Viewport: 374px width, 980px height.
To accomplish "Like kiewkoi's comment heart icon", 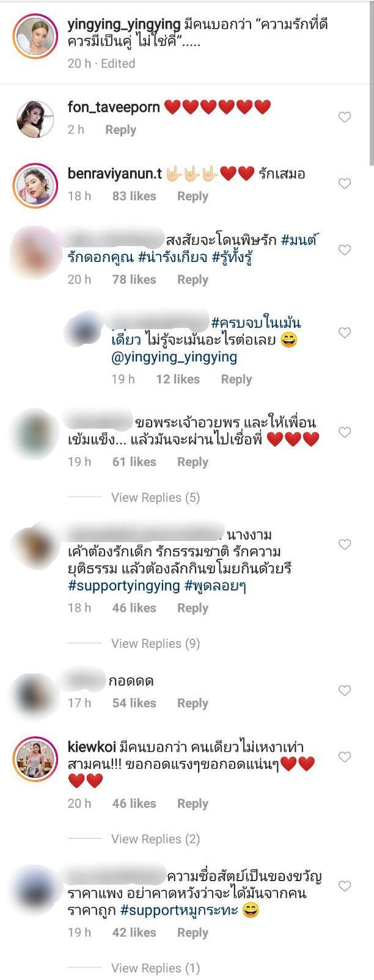I will pos(345,757).
